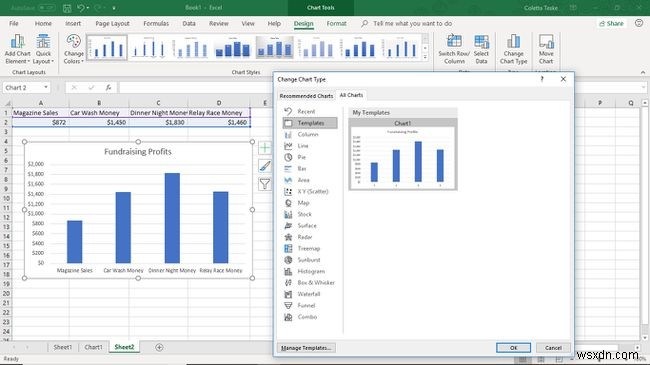650x365 pixels.
Task: Switch to Sheet1 tab
Action: (x=63, y=347)
